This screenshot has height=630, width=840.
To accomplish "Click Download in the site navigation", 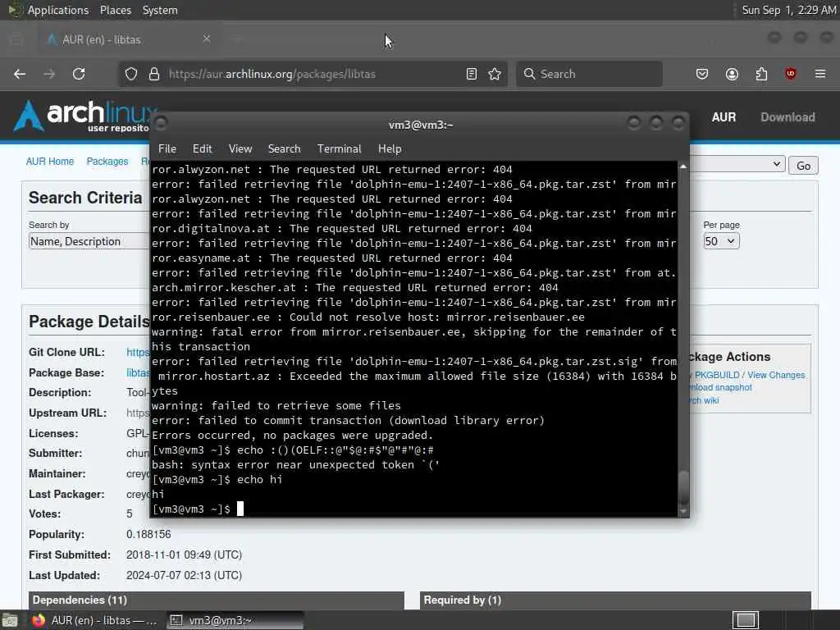I will click(788, 117).
